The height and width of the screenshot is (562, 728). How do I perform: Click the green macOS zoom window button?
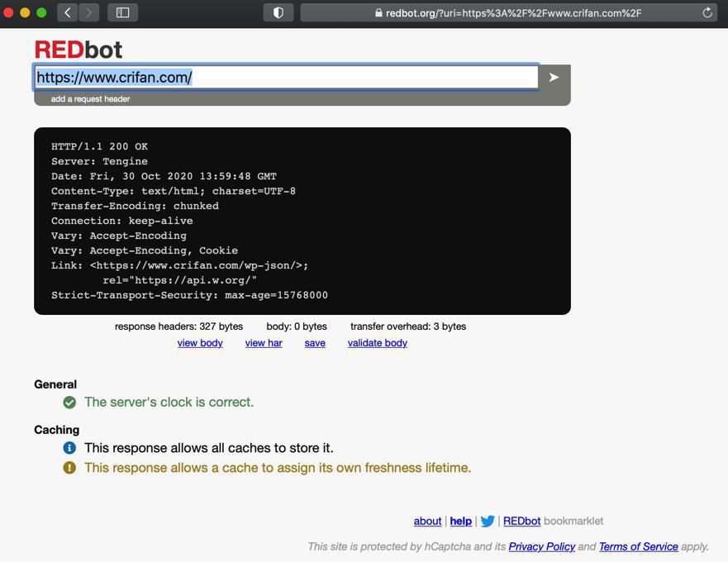(x=41, y=12)
